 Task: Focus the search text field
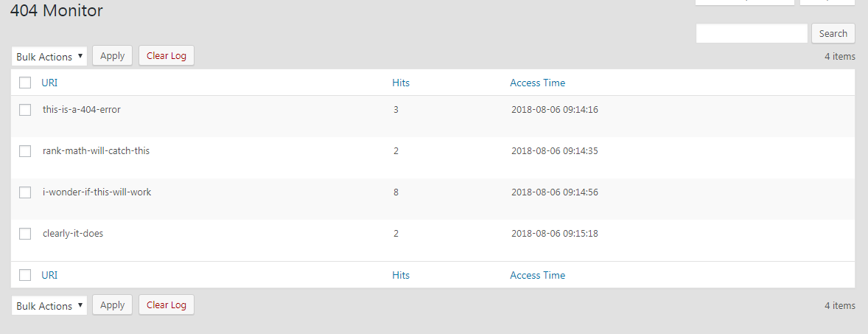pos(752,33)
